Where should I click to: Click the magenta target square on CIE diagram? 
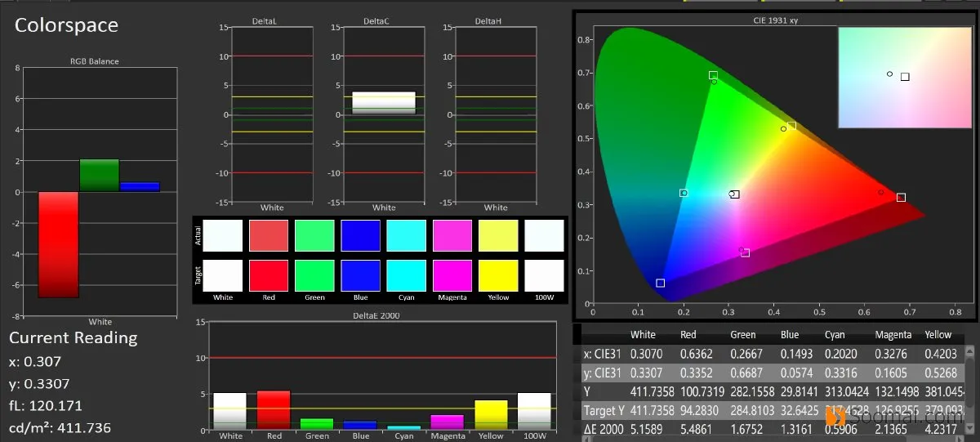tap(745, 252)
